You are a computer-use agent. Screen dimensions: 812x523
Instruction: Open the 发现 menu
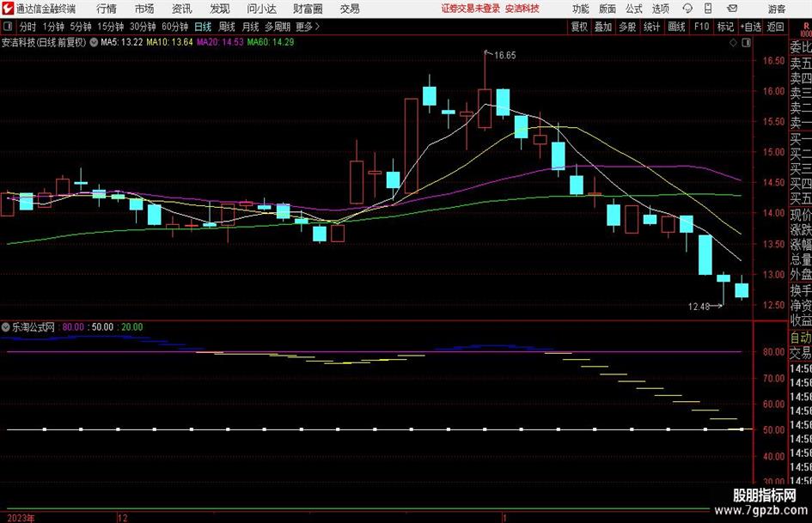[220, 9]
